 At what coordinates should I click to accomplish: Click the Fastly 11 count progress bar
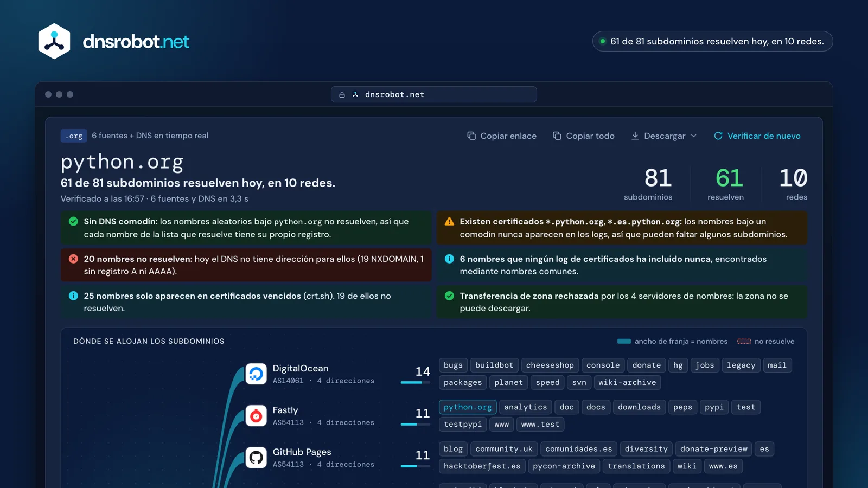point(416,425)
